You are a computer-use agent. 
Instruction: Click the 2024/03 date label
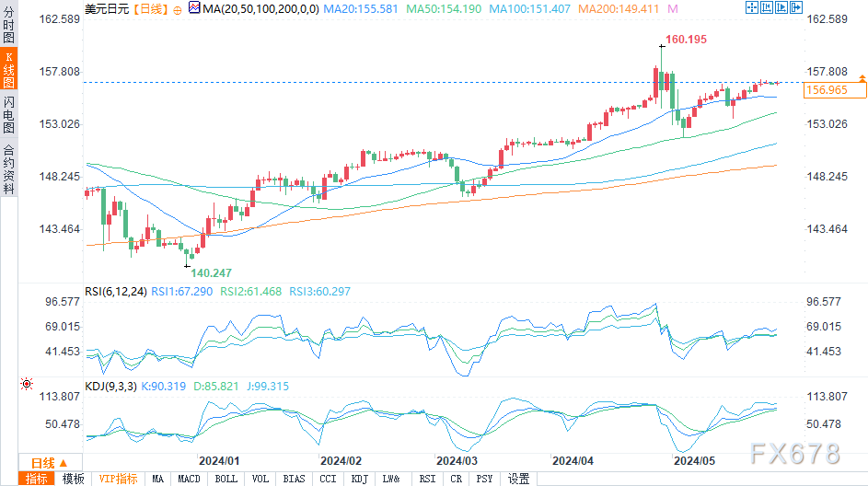[457, 460]
